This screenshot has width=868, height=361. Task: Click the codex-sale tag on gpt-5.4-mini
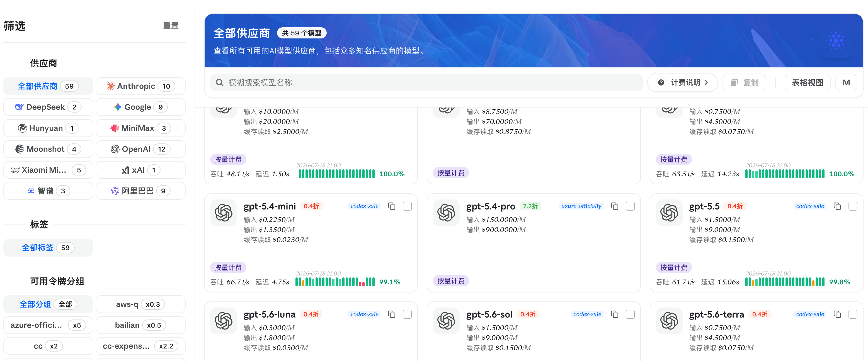(x=364, y=206)
